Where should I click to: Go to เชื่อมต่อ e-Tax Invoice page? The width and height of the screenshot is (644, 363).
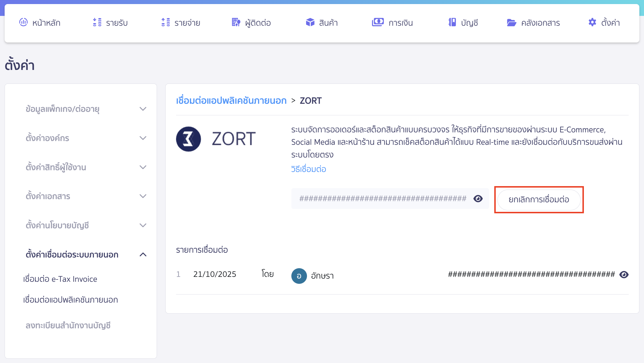click(x=60, y=279)
